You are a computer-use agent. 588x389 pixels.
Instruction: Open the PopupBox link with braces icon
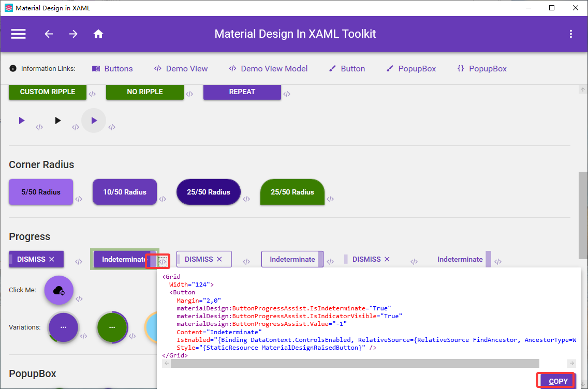482,69
